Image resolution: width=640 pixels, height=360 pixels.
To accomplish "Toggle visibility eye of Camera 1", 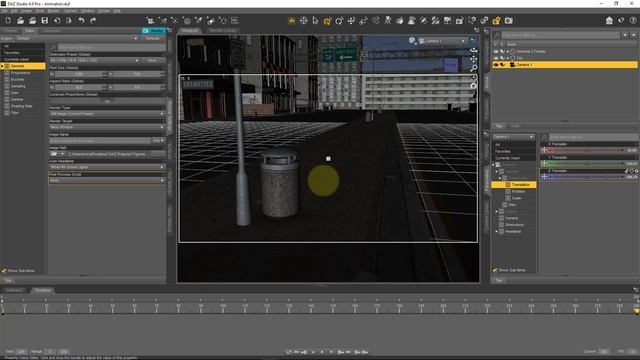I will (x=496, y=64).
